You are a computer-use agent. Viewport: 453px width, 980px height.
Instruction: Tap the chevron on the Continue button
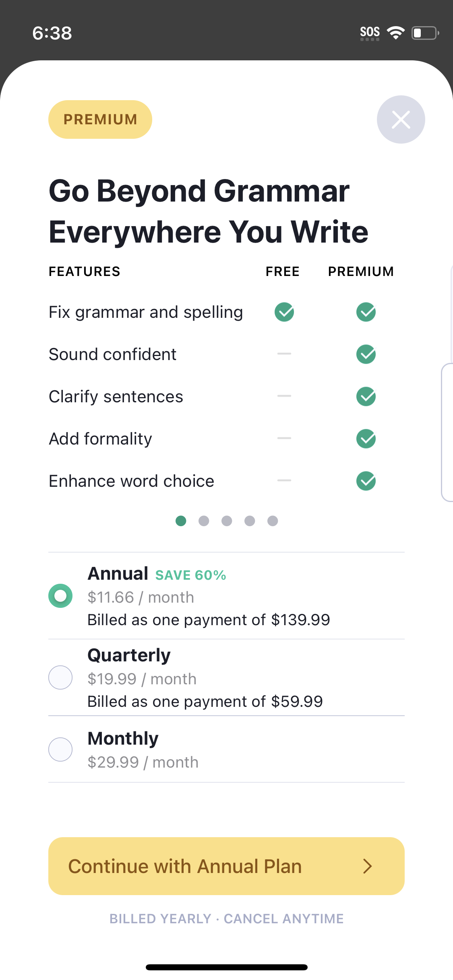pos(368,866)
